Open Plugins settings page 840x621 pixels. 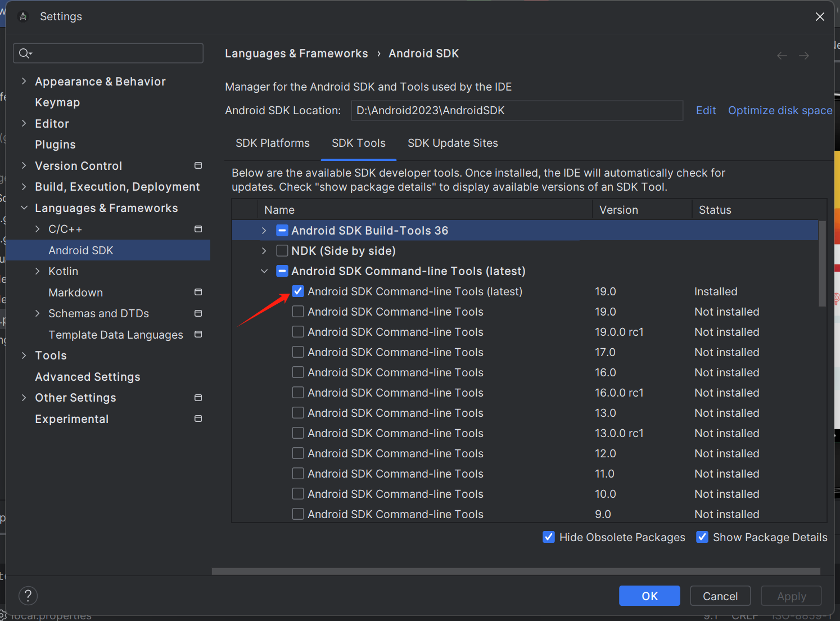pyautogui.click(x=55, y=145)
